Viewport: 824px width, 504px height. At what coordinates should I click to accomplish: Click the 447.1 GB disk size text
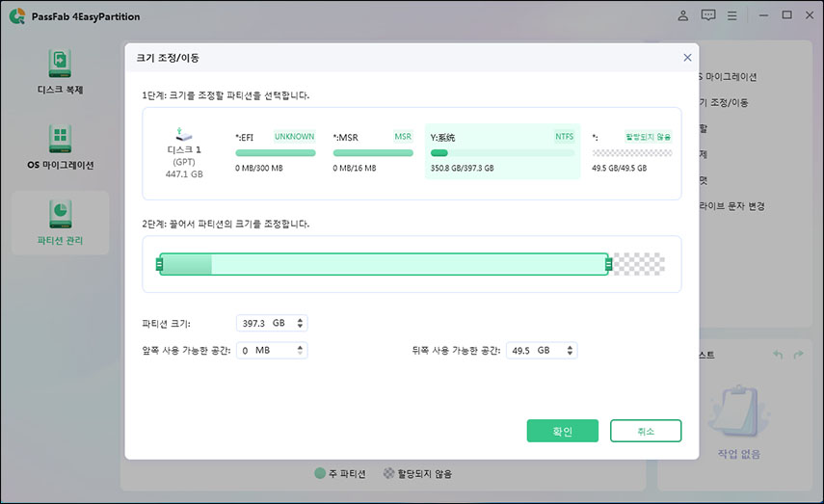[x=184, y=174]
